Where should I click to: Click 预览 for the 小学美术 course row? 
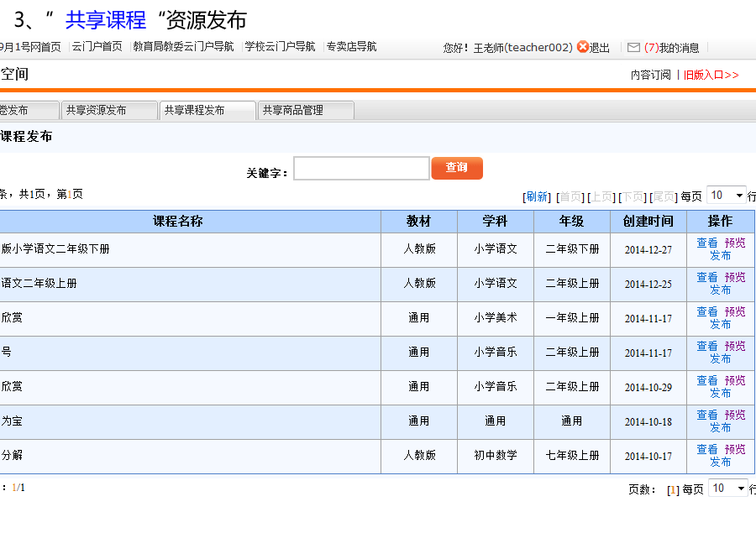pos(735,312)
